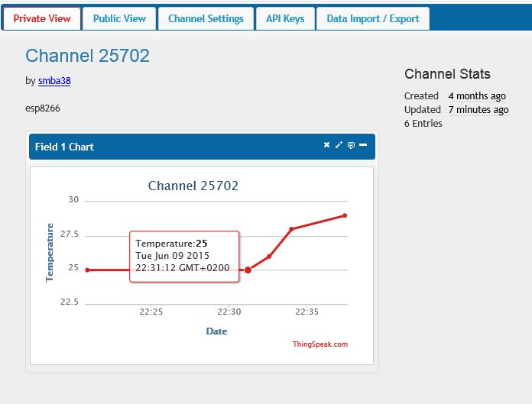This screenshot has width=532, height=404.
Task: Go to the Channel Settings tab
Action: [206, 18]
